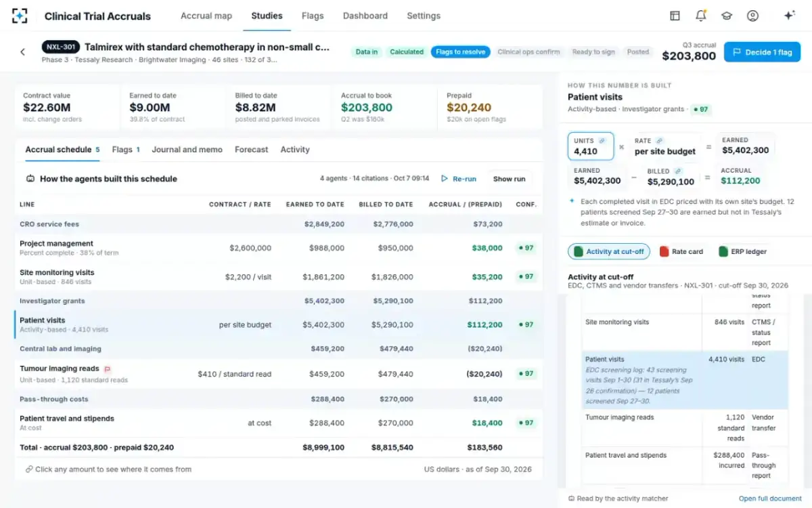Switch to the Journal and memo tab
This screenshot has height=508, width=812.
[x=187, y=150]
